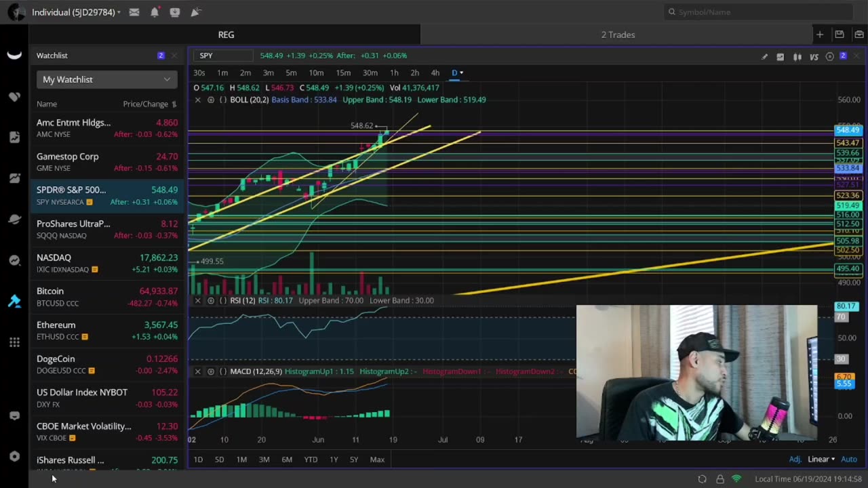Toggle Adj. price adjustment
The width and height of the screenshot is (868, 488).
(x=795, y=460)
